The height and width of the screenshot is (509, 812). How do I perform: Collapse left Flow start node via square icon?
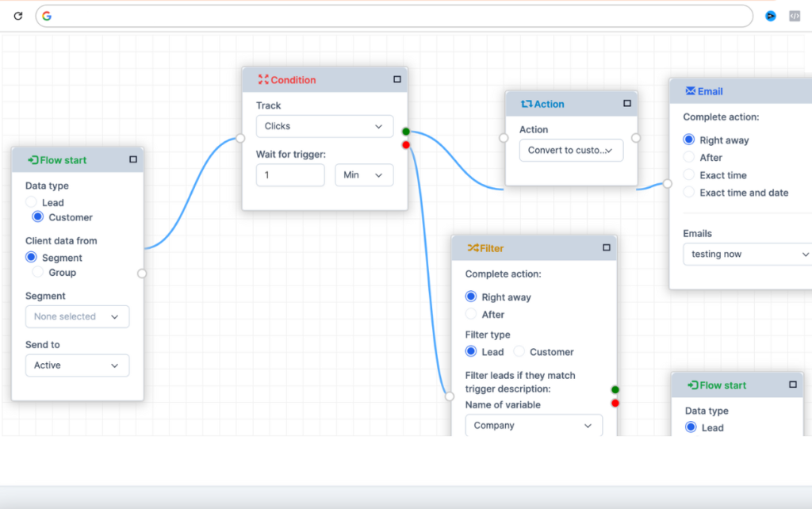(x=133, y=159)
